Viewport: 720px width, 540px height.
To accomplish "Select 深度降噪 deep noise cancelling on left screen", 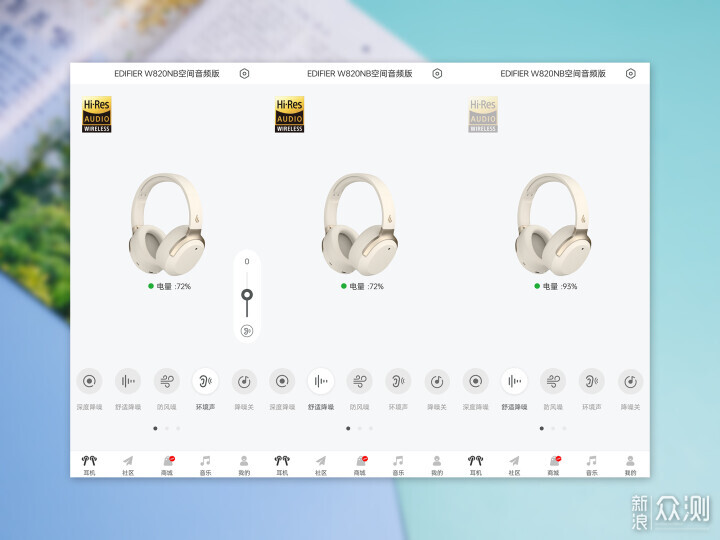I will click(89, 381).
